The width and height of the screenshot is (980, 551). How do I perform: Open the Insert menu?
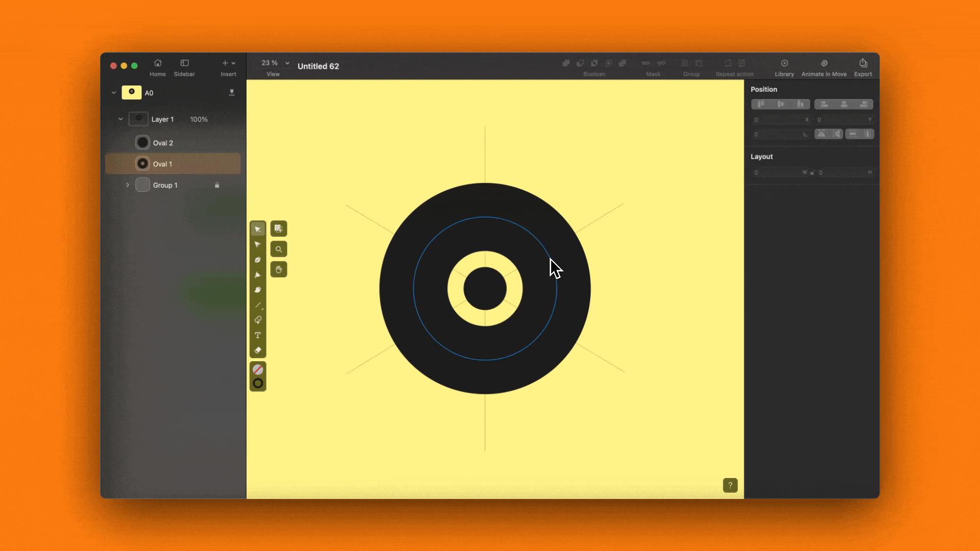228,68
